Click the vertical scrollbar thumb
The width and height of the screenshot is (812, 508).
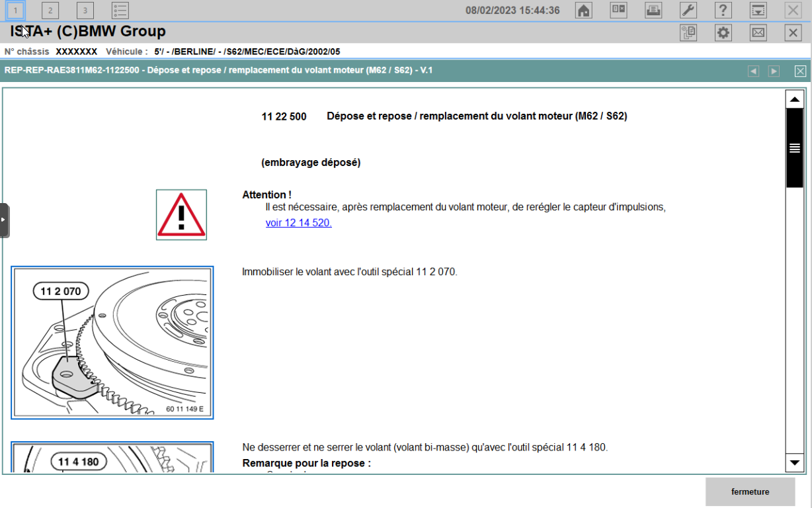pos(794,148)
